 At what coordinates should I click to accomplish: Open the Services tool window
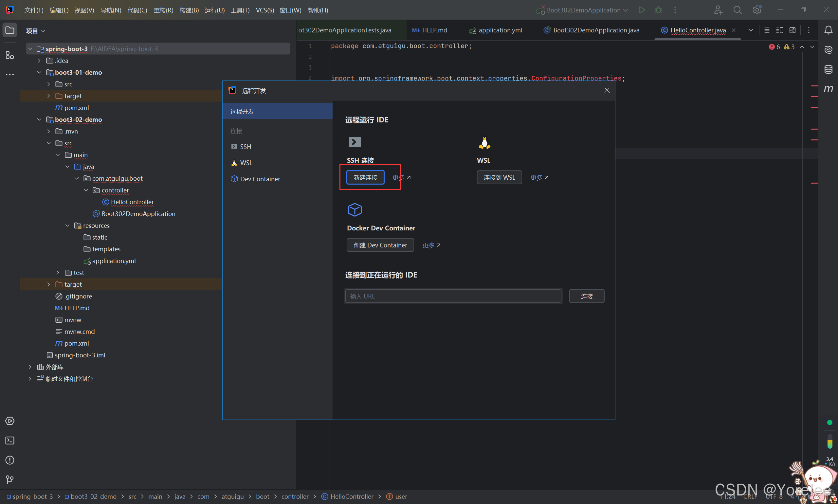pos(9,421)
